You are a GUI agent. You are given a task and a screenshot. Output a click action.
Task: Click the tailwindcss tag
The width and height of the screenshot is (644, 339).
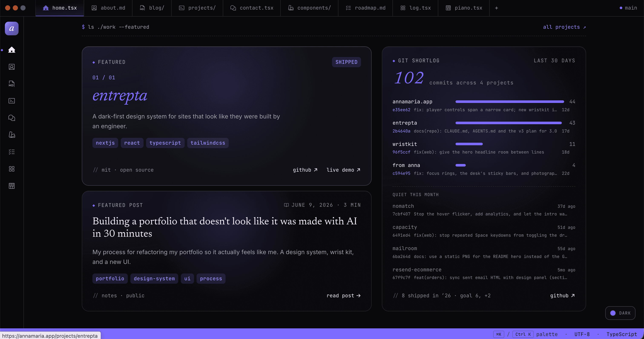(x=208, y=143)
